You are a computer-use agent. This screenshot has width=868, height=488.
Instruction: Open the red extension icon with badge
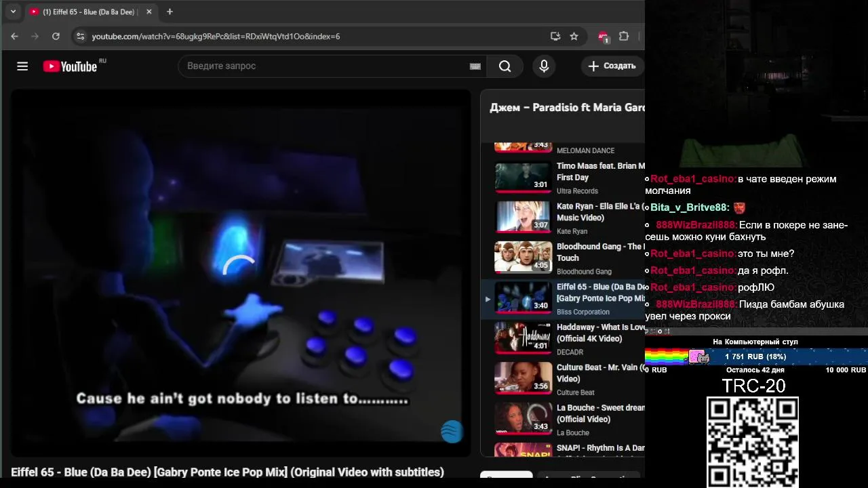pos(603,37)
